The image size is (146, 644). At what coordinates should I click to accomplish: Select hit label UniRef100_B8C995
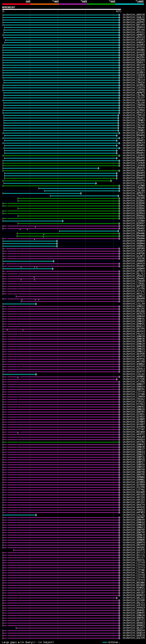(133, 198)
